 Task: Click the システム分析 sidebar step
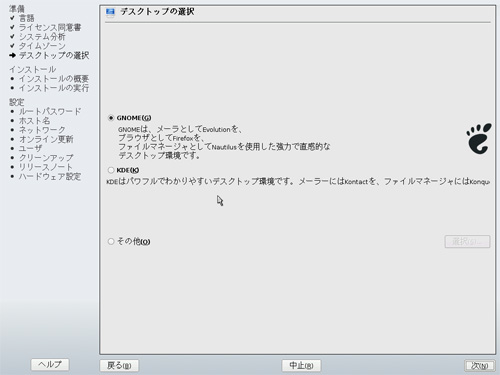click(x=42, y=37)
